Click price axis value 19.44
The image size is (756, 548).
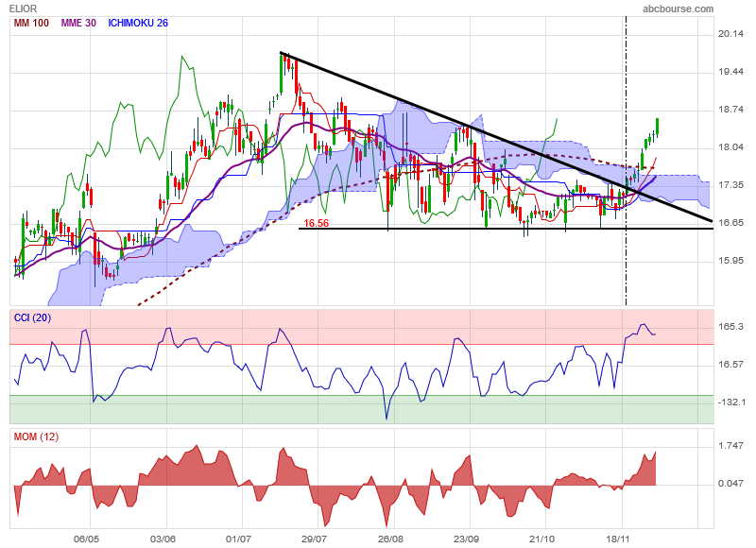[730, 71]
